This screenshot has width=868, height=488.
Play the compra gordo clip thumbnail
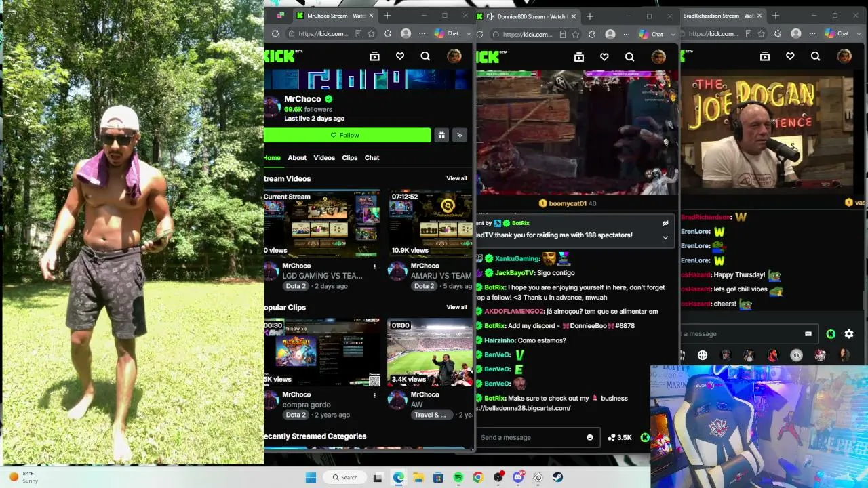(322, 352)
